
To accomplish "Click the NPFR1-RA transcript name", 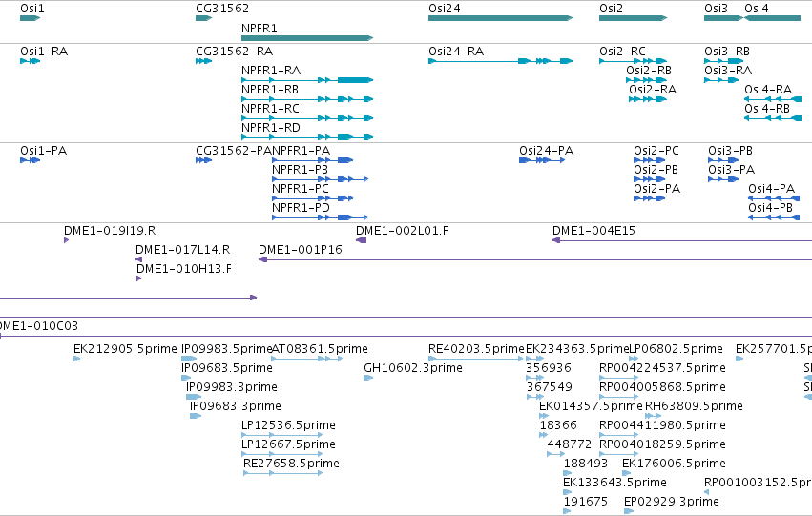I will click(271, 71).
